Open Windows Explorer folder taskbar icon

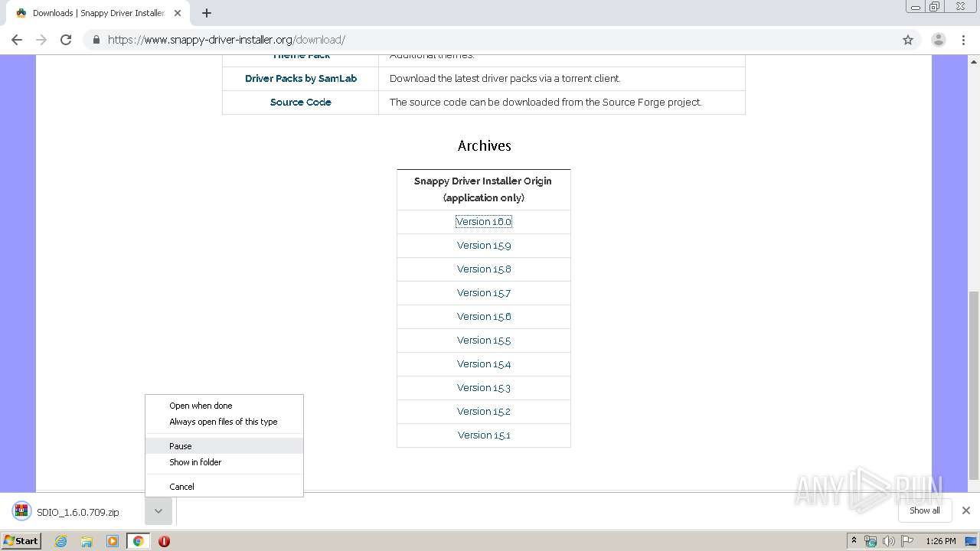tap(87, 541)
